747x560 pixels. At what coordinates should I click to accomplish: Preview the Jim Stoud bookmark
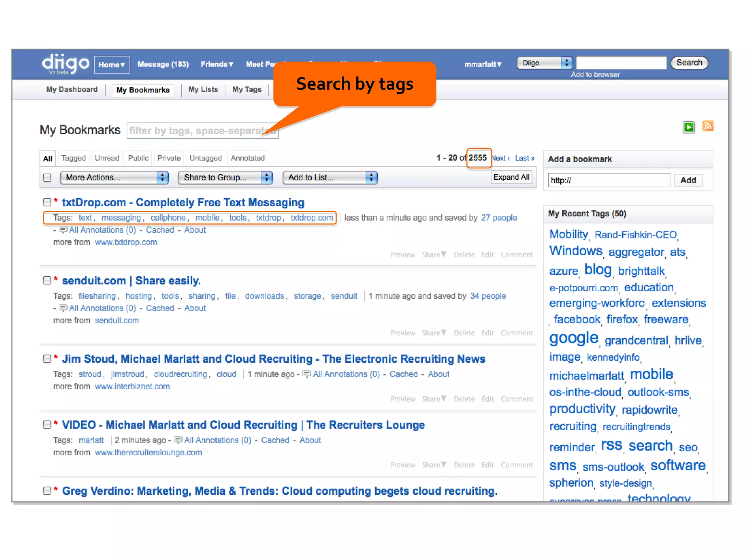(x=403, y=399)
